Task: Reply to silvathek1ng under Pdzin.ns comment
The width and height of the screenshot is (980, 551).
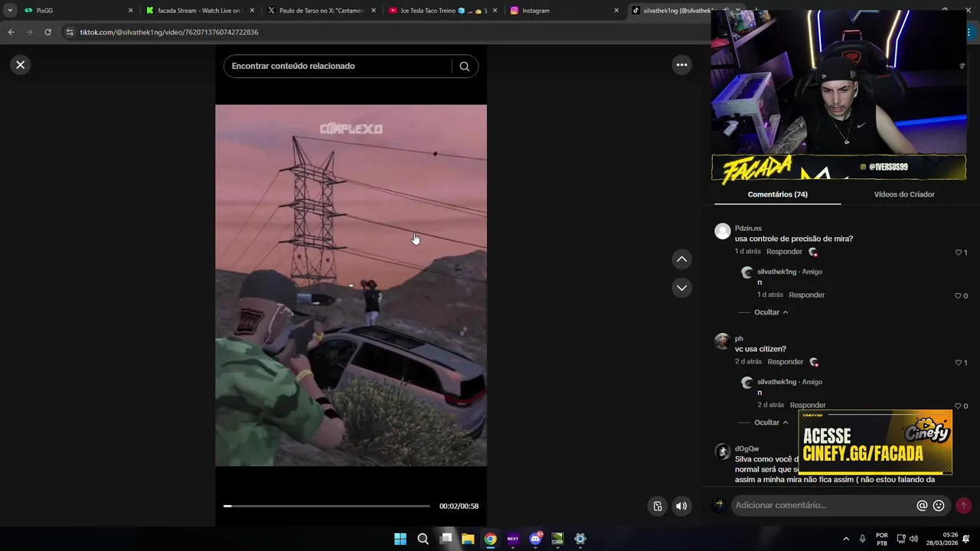Action: click(x=806, y=295)
